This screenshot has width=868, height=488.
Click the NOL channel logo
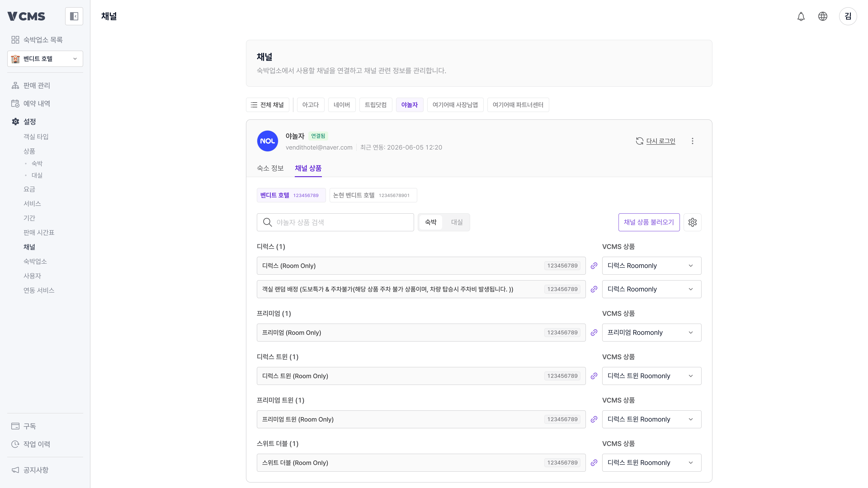(x=268, y=141)
